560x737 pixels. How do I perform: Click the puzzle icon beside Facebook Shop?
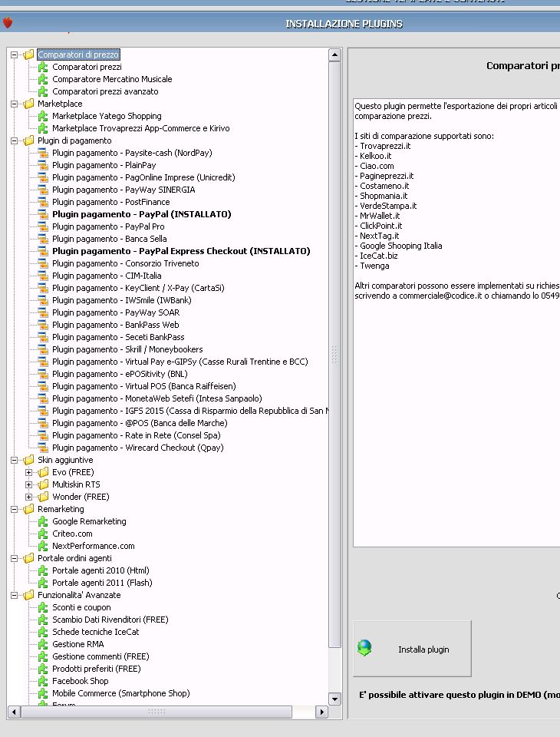pos(43,681)
